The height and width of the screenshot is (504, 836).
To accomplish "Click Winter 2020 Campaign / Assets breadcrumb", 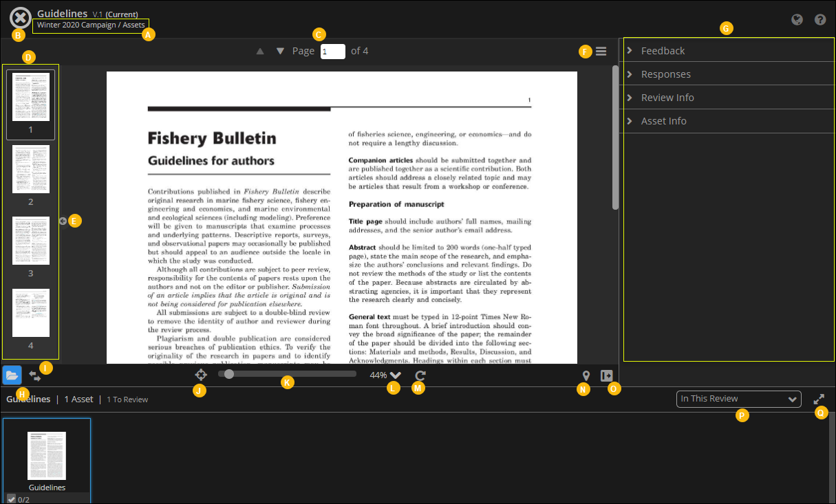I will tap(91, 25).
